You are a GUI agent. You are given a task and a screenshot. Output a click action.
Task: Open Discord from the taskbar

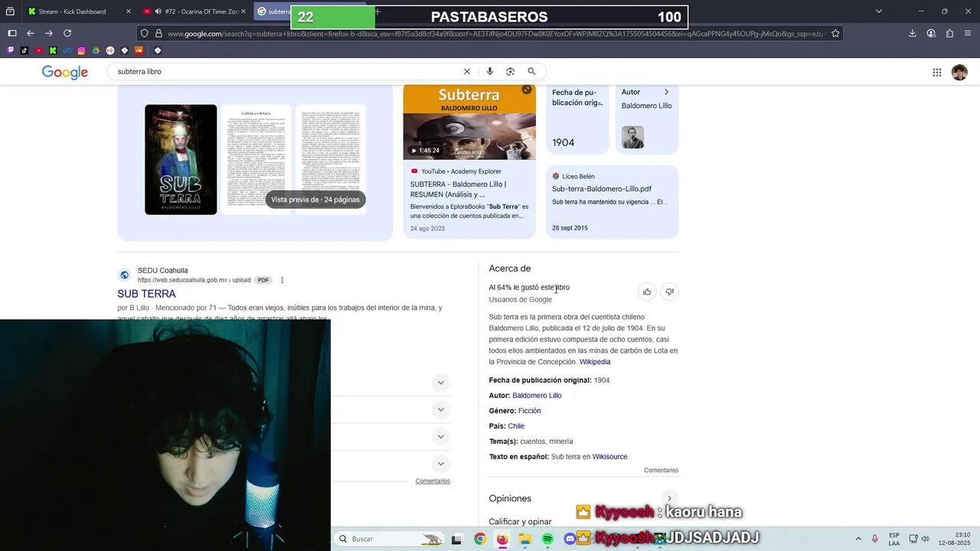(x=570, y=539)
